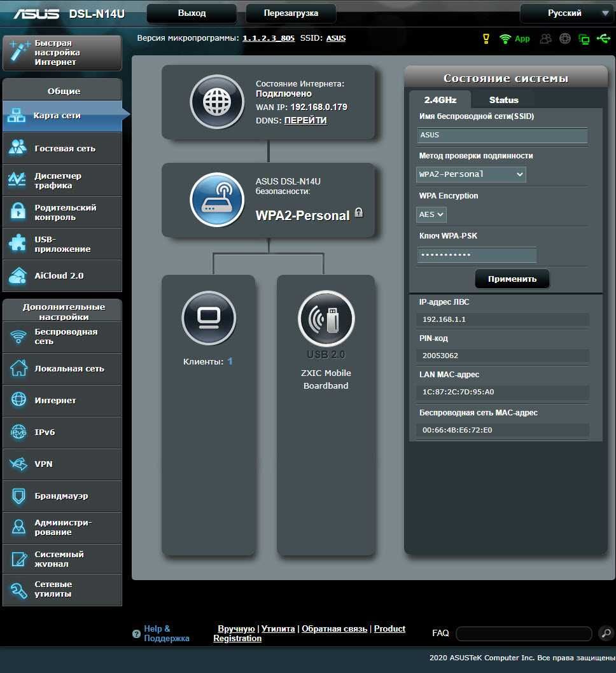
Task: Click the Перезагрузка reboot button
Action: coord(291,13)
